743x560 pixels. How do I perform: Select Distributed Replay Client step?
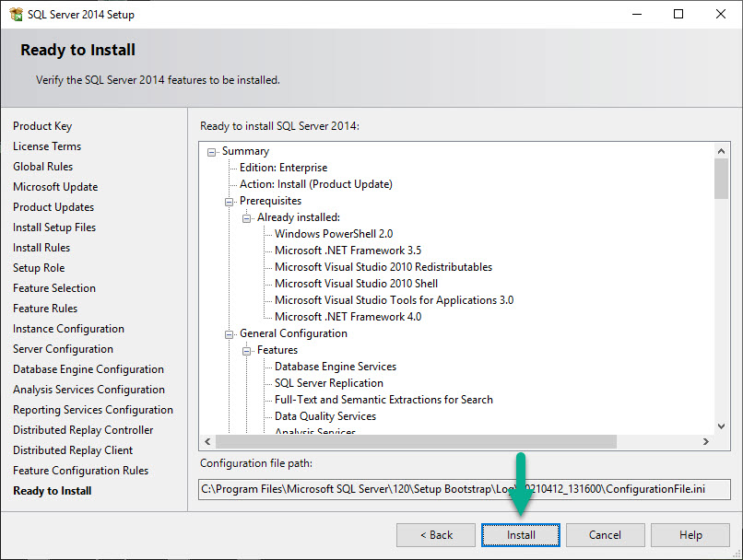point(73,450)
